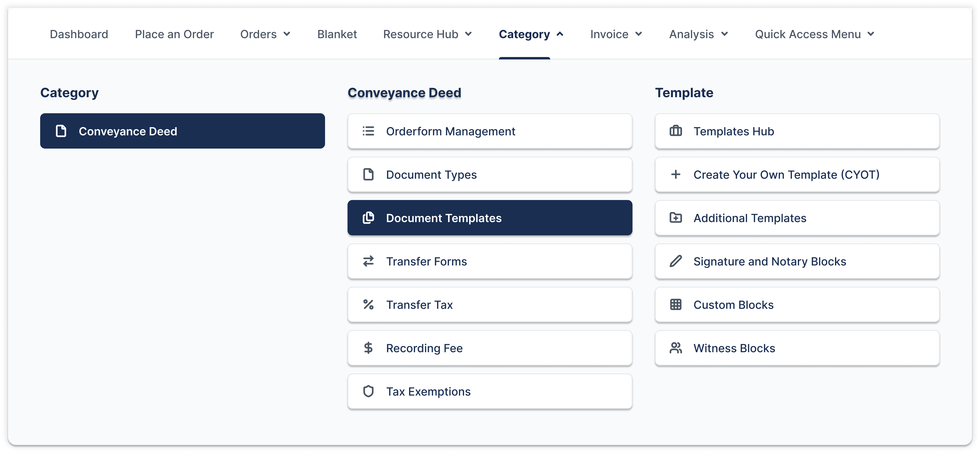
Task: Click the briefcase icon for Templates Hub
Action: [676, 131]
